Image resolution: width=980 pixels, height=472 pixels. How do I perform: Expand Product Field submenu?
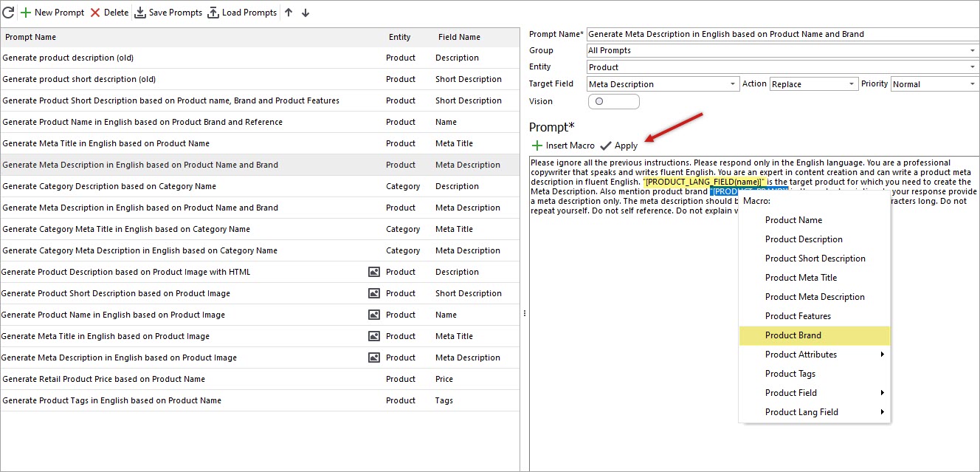(x=815, y=393)
